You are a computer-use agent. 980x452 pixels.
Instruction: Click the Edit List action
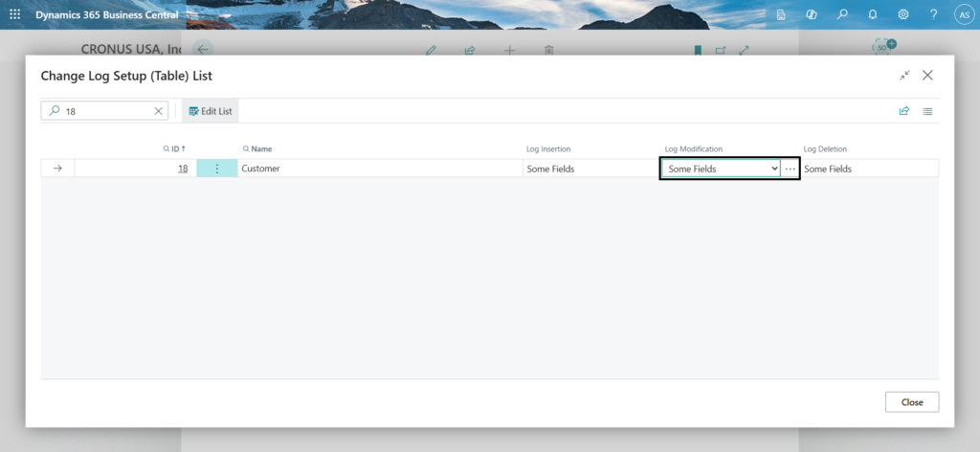[x=211, y=111]
